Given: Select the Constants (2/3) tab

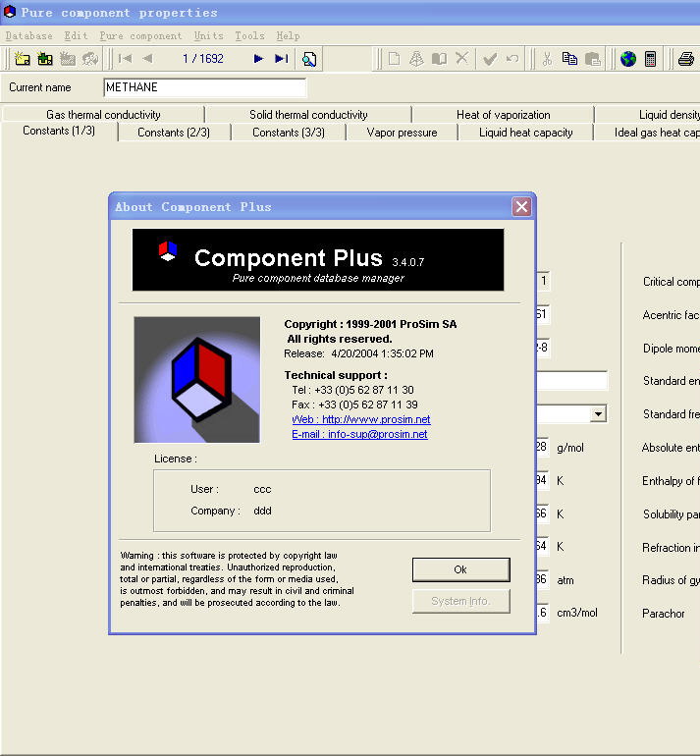Looking at the screenshot, I should click(174, 133).
